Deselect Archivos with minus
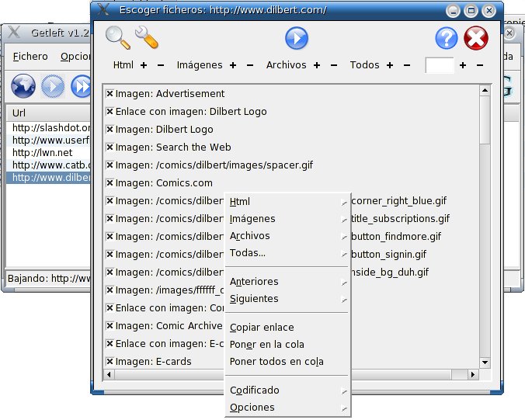Viewport: 525px width, 420px height. (334, 65)
